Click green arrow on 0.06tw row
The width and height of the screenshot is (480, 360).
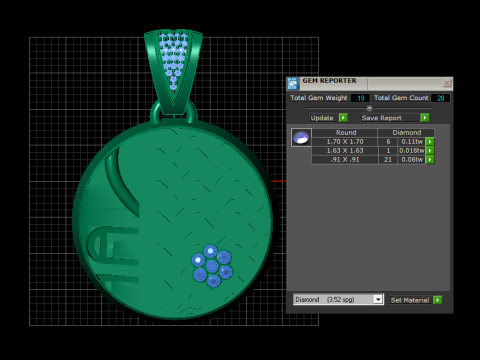[430, 160]
